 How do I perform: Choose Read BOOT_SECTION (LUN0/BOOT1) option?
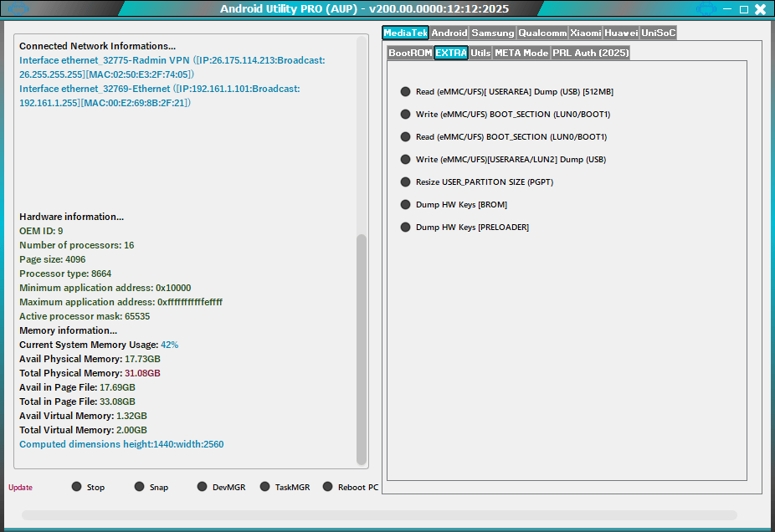click(x=406, y=136)
